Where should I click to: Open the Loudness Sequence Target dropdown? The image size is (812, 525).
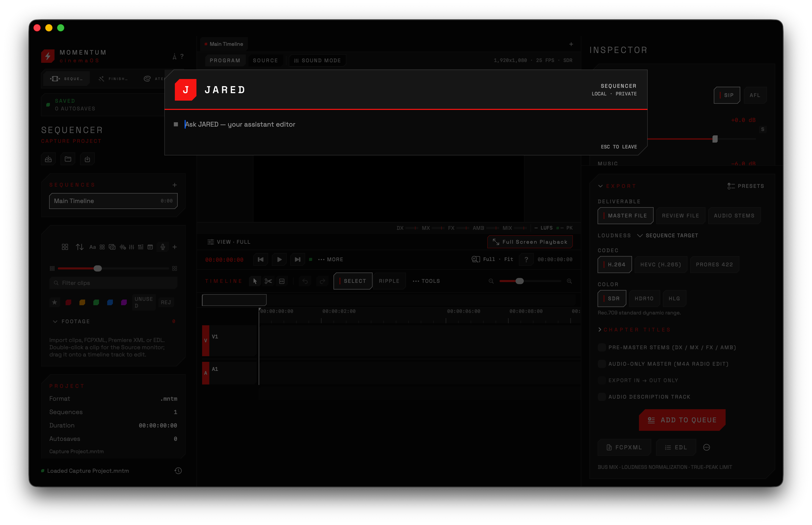click(668, 235)
